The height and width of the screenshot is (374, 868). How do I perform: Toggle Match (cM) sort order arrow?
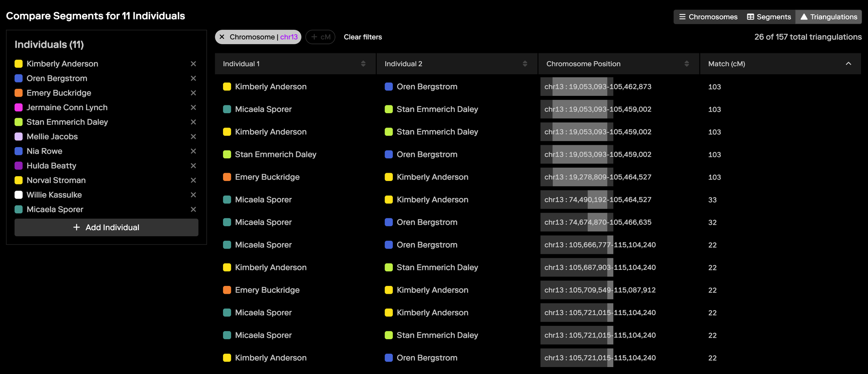(x=848, y=64)
